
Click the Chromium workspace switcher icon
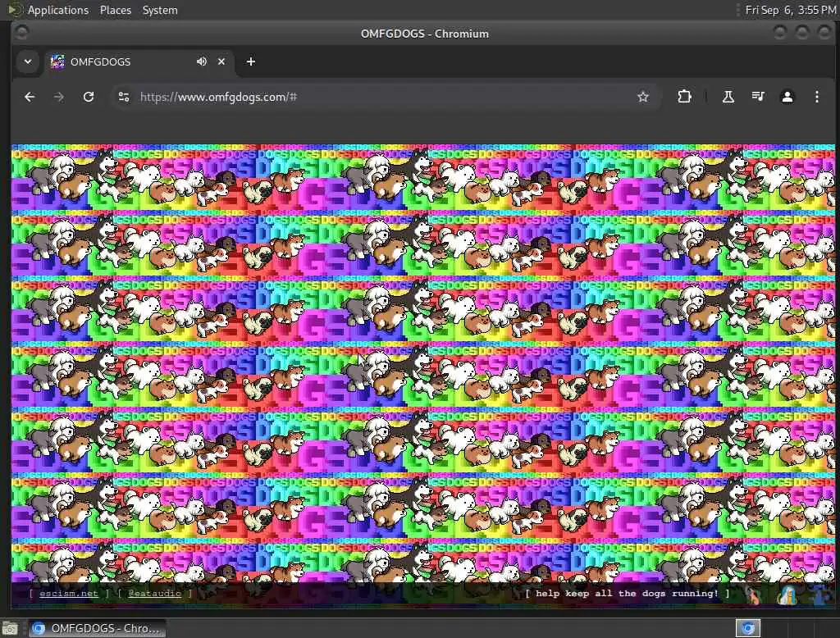point(748,628)
